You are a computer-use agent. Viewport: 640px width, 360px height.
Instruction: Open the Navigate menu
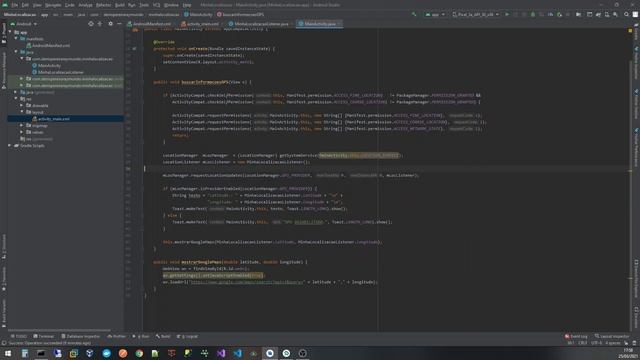(53, 5)
